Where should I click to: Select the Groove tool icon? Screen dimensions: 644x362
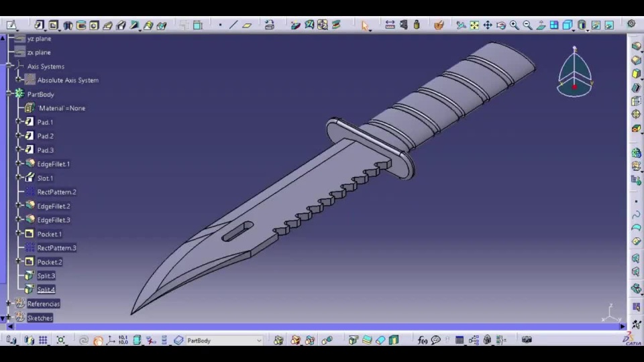(81, 25)
